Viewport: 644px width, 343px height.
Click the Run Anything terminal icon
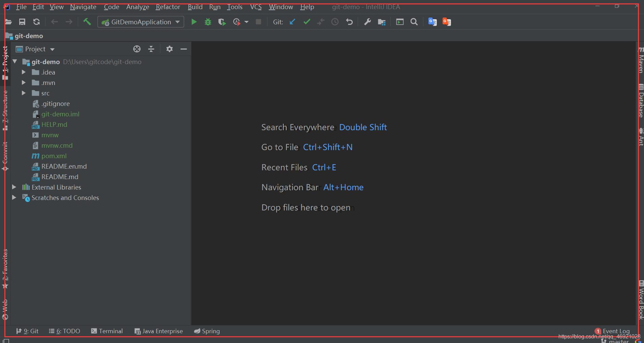[400, 22]
